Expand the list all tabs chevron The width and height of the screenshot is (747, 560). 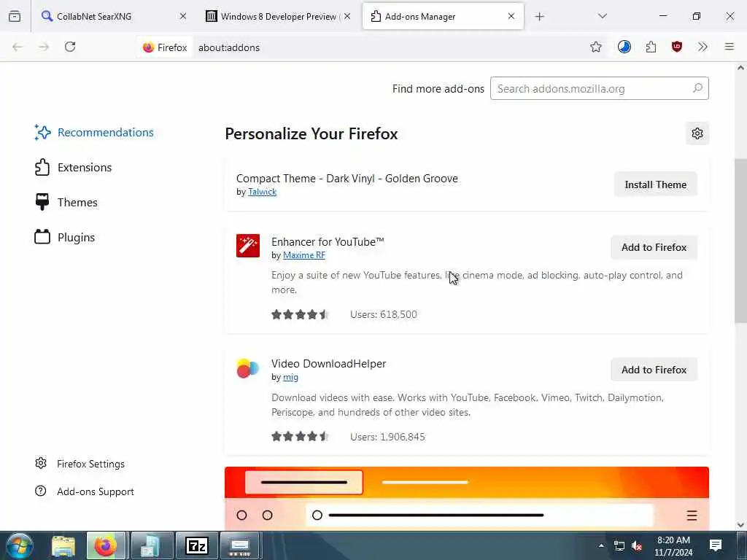pos(603,16)
